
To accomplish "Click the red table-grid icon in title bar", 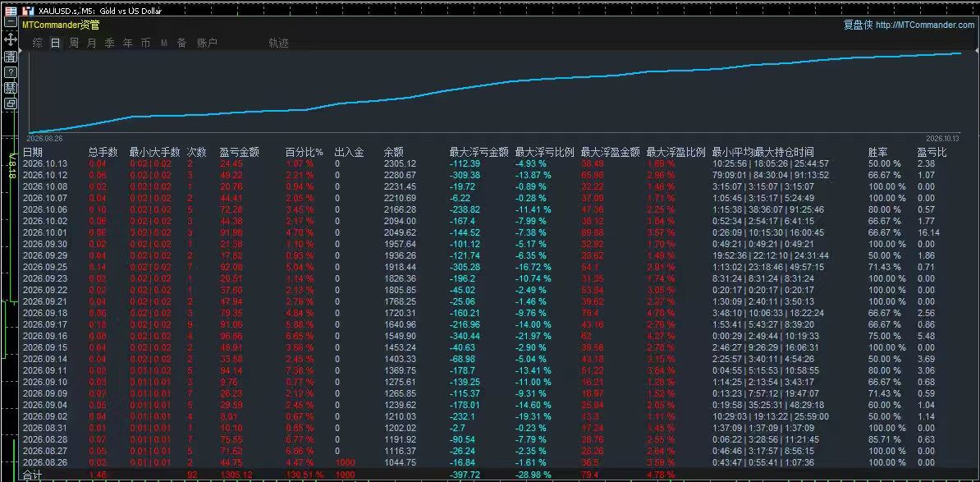I will 11,11.
